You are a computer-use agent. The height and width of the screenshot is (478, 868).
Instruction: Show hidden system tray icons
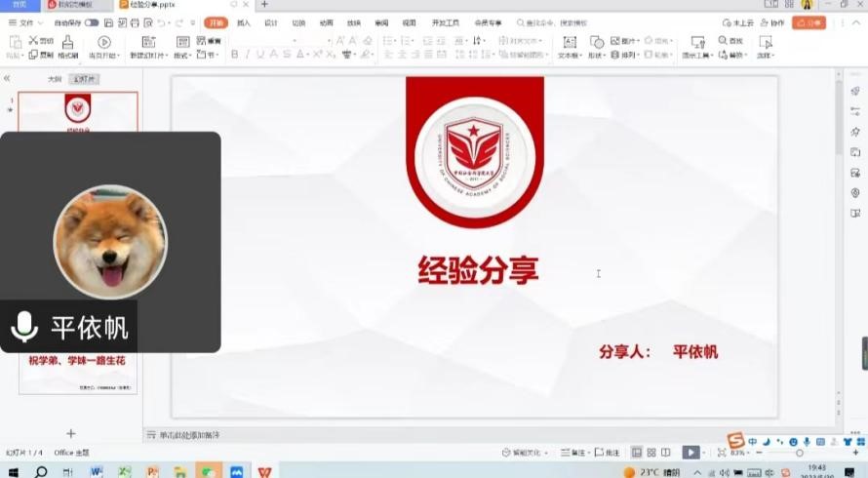[697, 472]
